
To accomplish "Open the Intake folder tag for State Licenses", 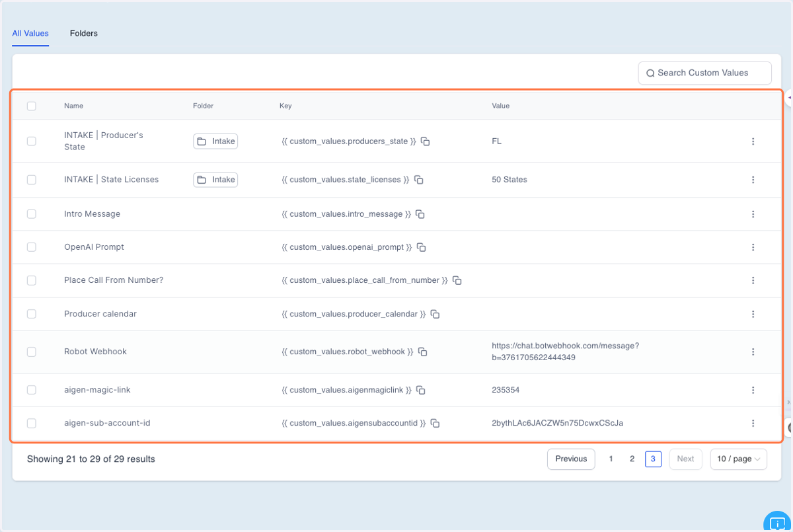I will point(215,180).
